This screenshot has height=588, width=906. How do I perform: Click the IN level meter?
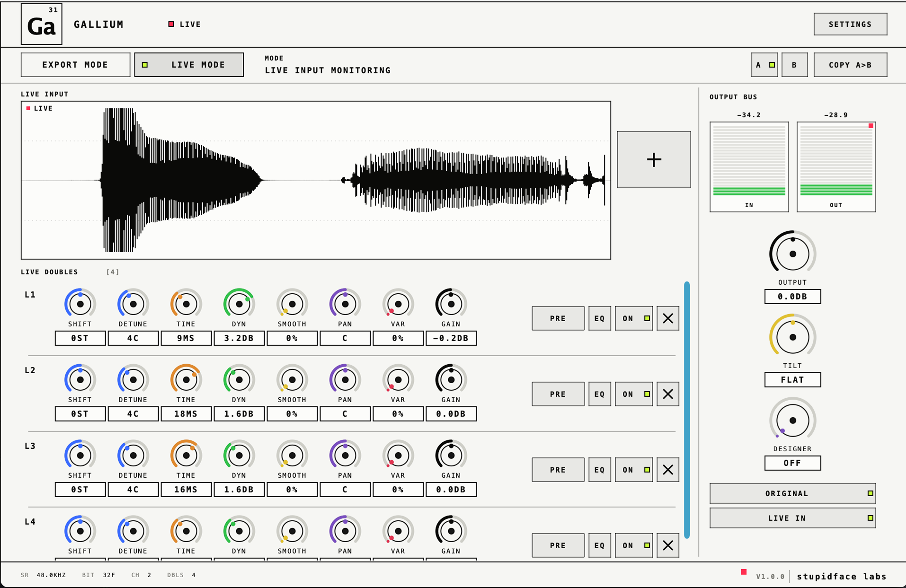(749, 167)
